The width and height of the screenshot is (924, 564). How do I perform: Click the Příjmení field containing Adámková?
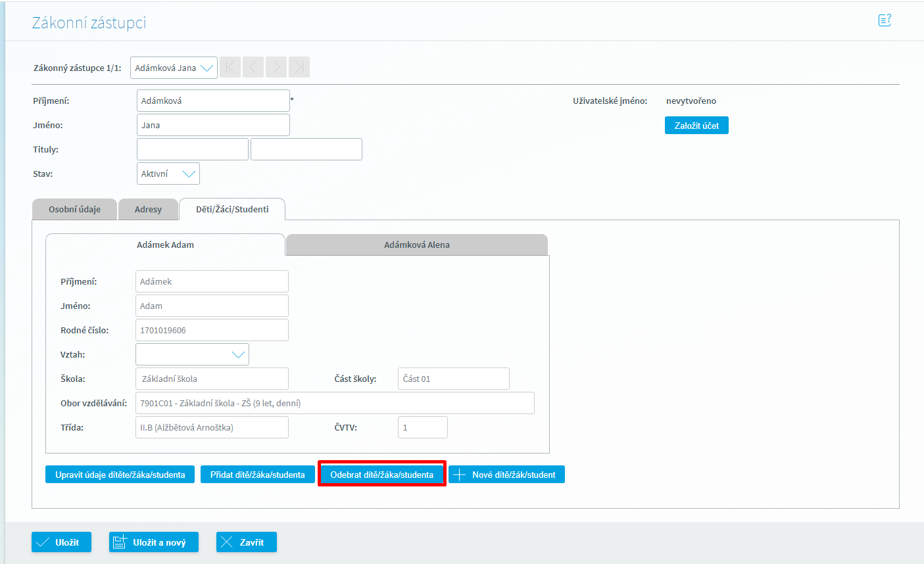pos(213,101)
